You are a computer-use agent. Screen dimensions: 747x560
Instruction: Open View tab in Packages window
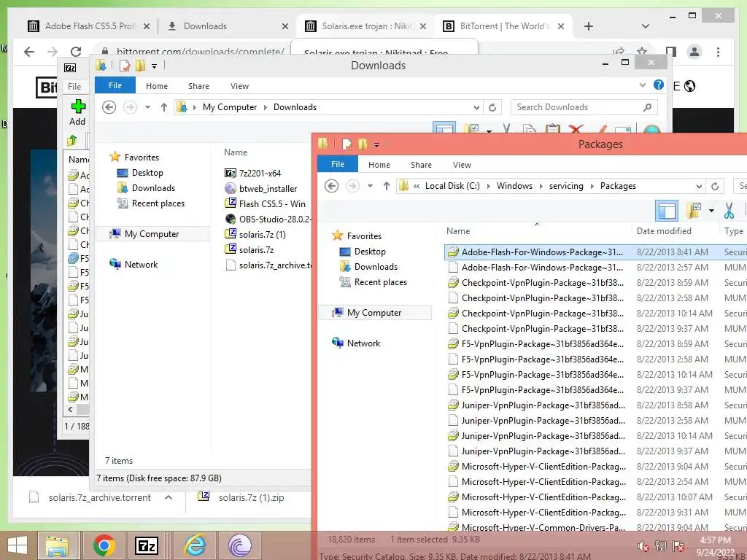point(462,164)
